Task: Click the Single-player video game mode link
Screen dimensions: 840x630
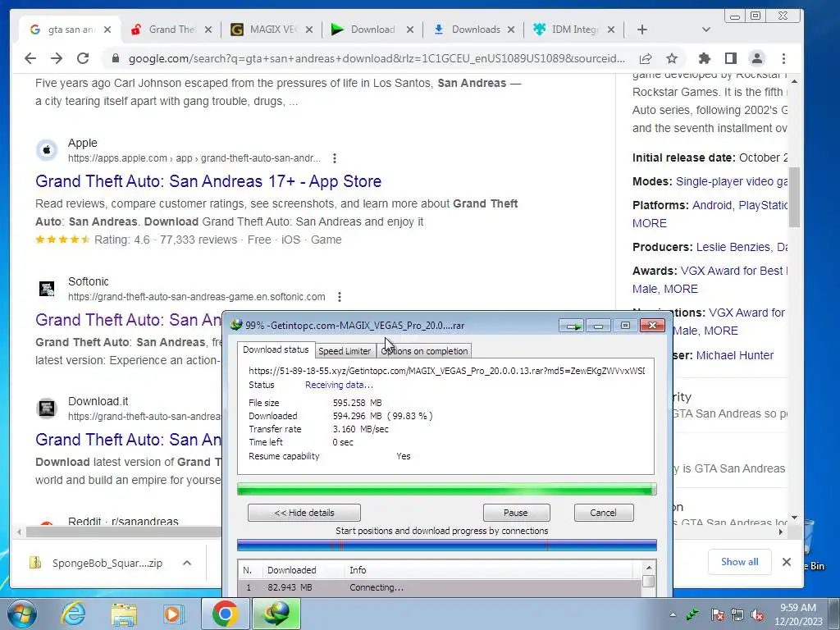Action: click(731, 181)
